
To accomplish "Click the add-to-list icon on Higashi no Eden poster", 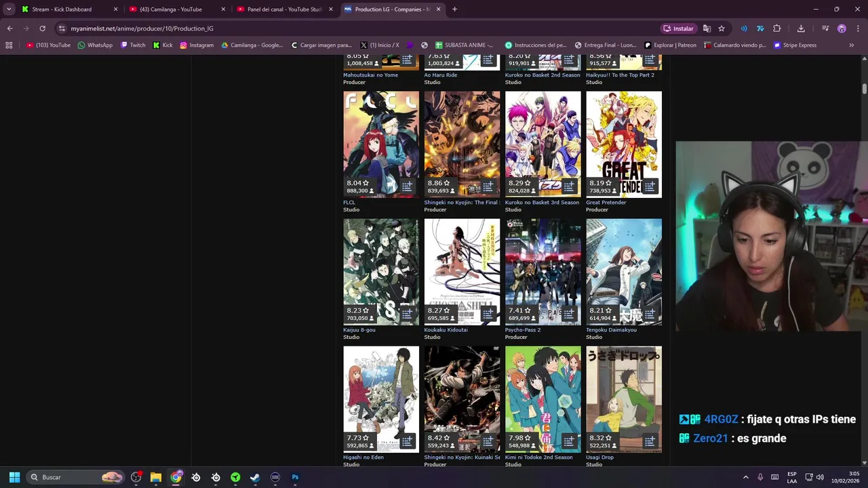I will [407, 441].
